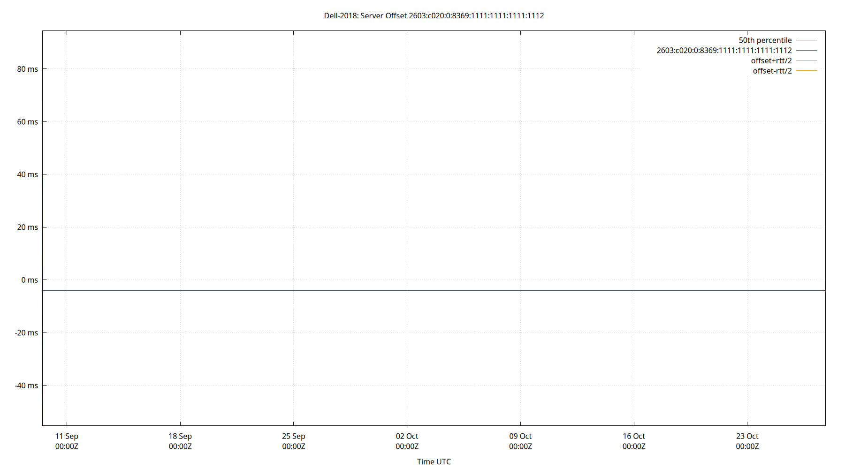This screenshot has width=868, height=469.
Task: Select legend entry 2603:c020:0:8369:1111:1111:1111:1112
Action: pos(724,50)
